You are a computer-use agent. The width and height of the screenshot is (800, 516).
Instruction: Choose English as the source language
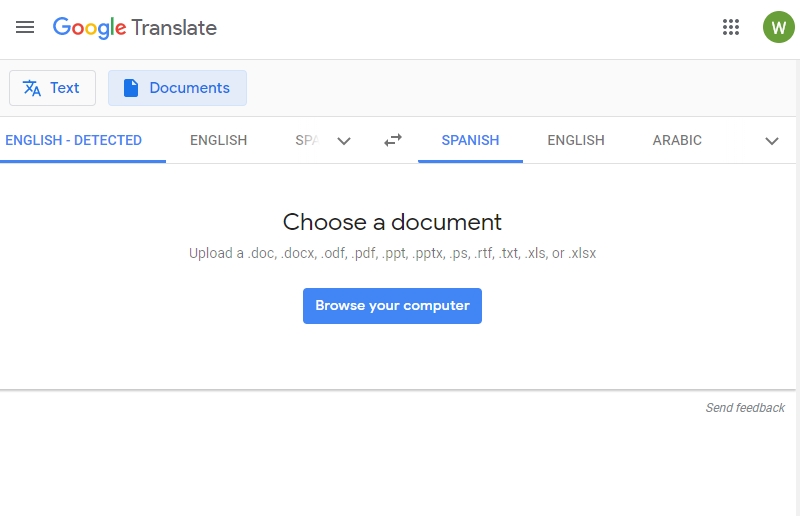(218, 141)
